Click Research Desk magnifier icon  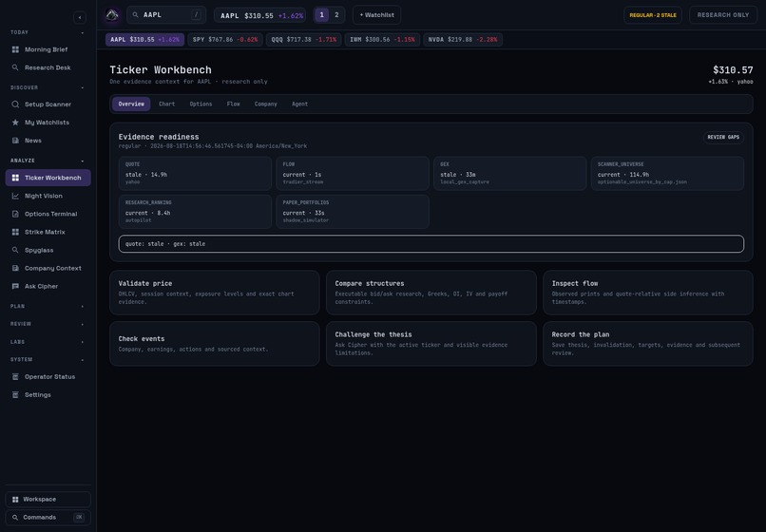tap(15, 67)
